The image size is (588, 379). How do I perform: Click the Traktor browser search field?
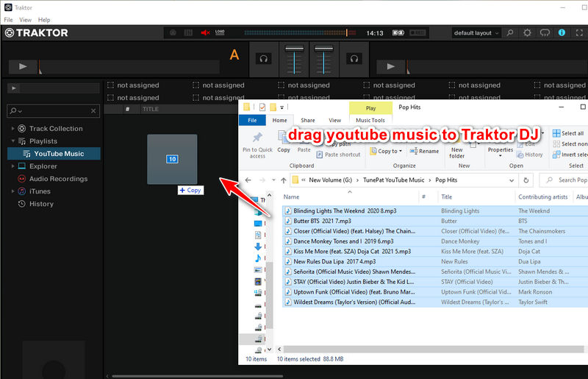[53, 111]
